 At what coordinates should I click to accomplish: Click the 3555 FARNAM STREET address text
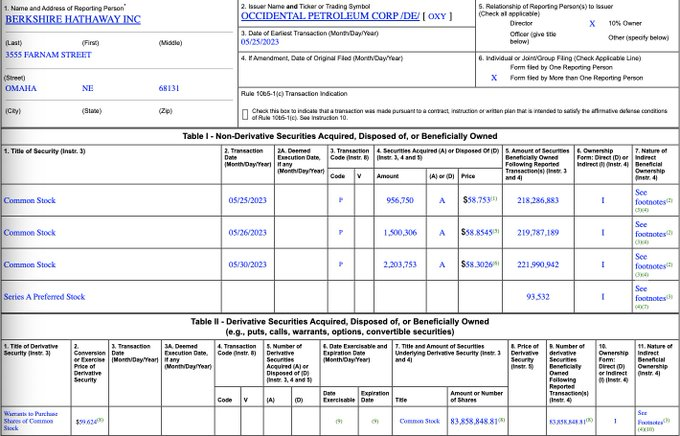click(x=48, y=55)
